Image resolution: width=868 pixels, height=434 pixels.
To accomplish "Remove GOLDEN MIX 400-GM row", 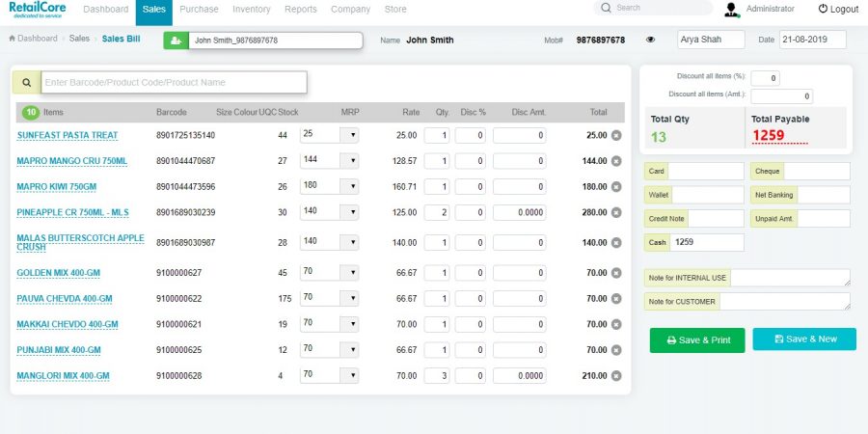I will click(x=616, y=273).
